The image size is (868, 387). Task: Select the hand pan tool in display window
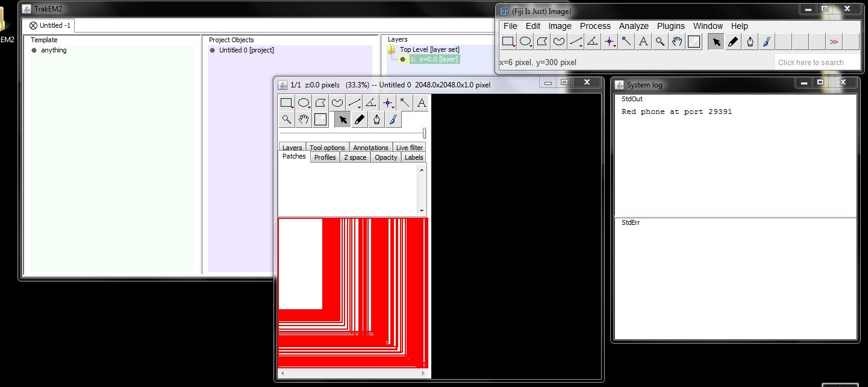[x=303, y=119]
